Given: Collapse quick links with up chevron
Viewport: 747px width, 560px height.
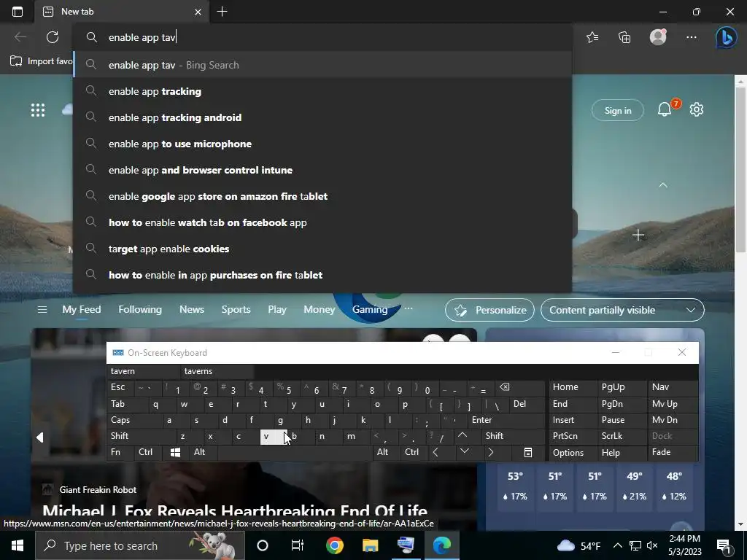Looking at the screenshot, I should (662, 184).
